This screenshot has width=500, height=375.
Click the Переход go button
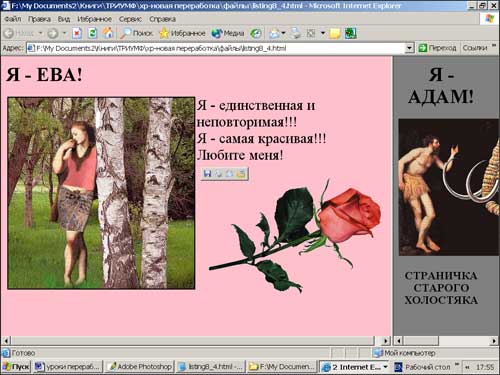pyautogui.click(x=437, y=48)
